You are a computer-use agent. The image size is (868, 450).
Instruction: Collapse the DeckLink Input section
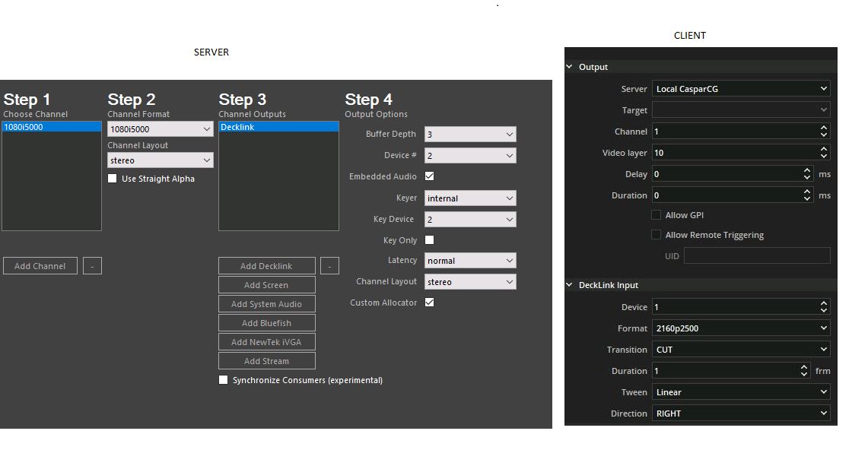coord(569,285)
